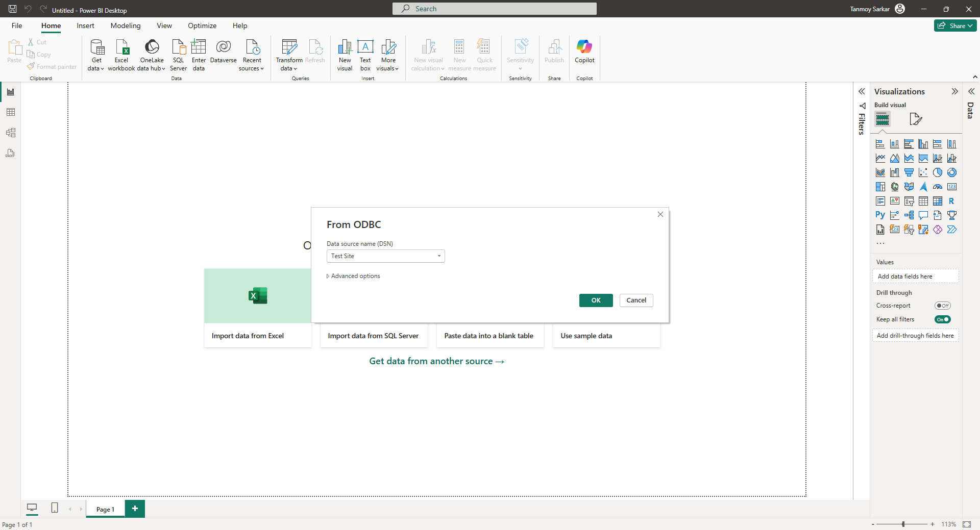Toggle the Cross-report switch

point(942,306)
